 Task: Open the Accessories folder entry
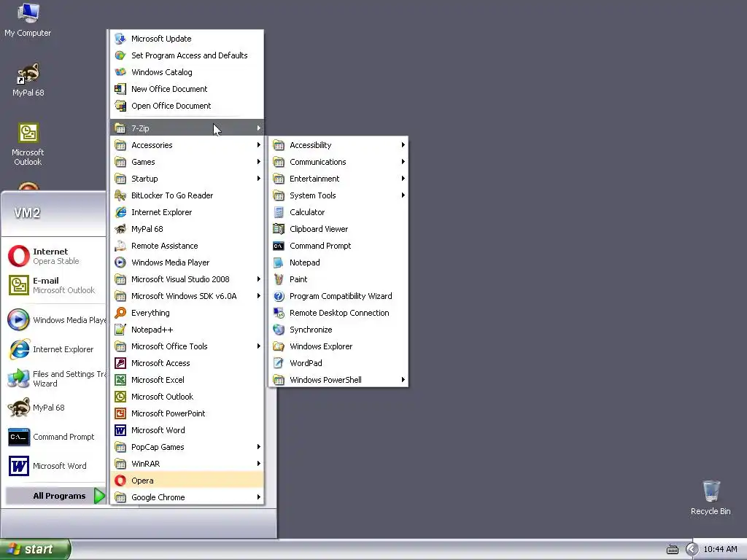(x=187, y=145)
